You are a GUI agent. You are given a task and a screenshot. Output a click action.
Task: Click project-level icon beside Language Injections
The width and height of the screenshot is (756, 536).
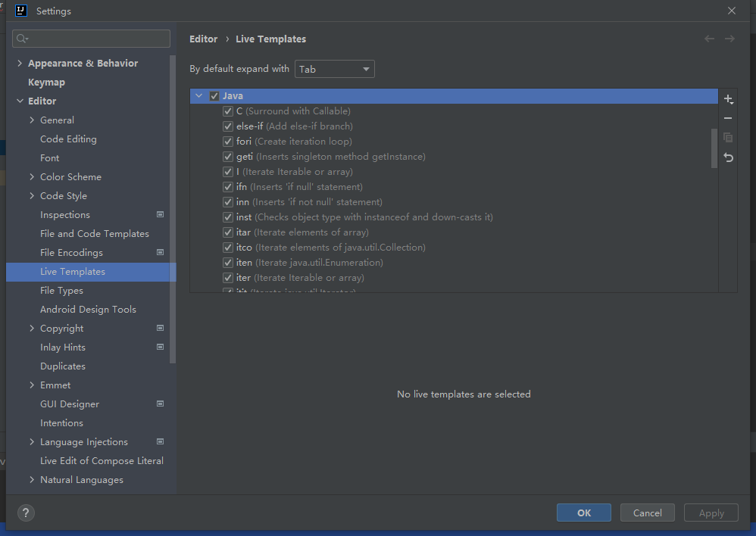[160, 441]
